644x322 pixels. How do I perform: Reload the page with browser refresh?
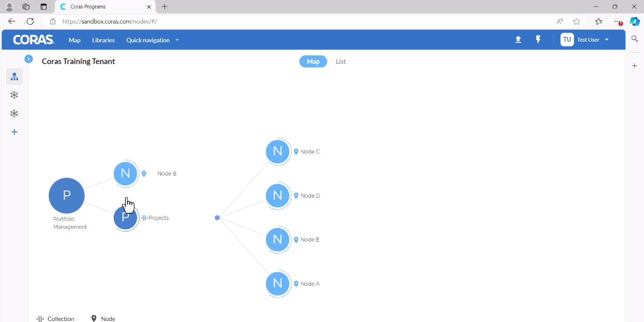[x=30, y=21]
